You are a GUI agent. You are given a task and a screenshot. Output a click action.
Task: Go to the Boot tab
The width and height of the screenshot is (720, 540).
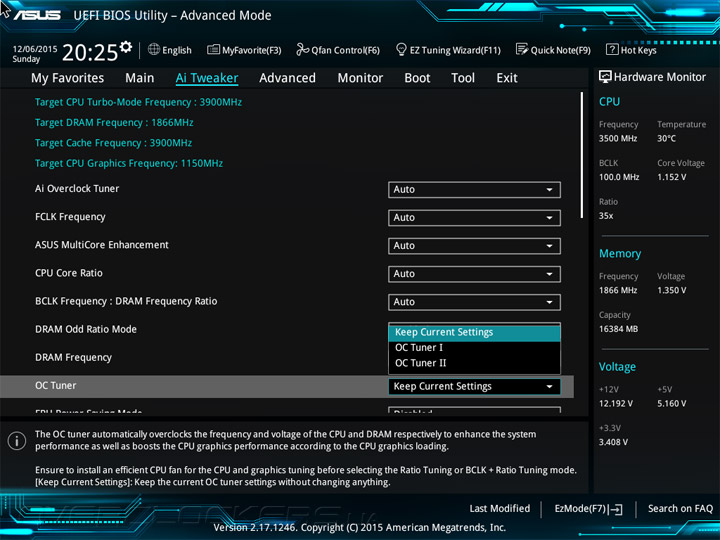[417, 78]
